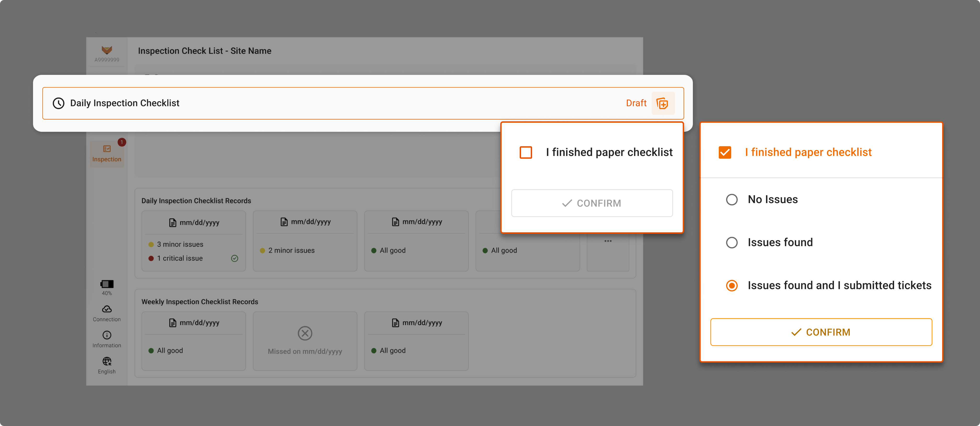Viewport: 980px width, 426px height.
Task: Expand more daily records via ellipsis
Action: coord(607,241)
